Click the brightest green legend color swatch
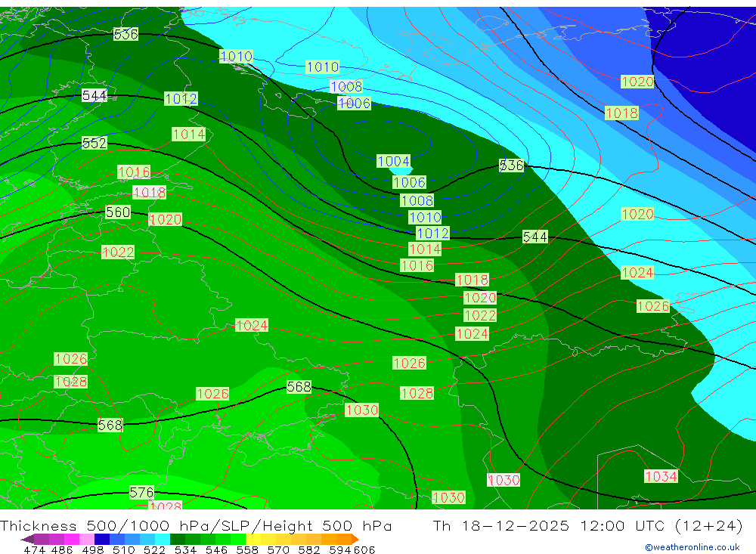This screenshot has width=756, height=554. (x=237, y=539)
